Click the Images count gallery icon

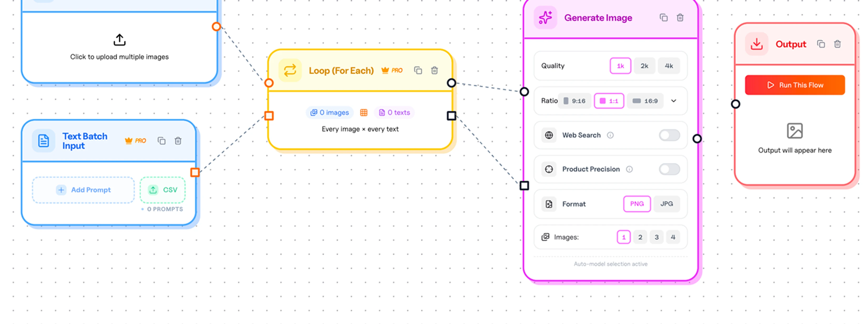(545, 237)
